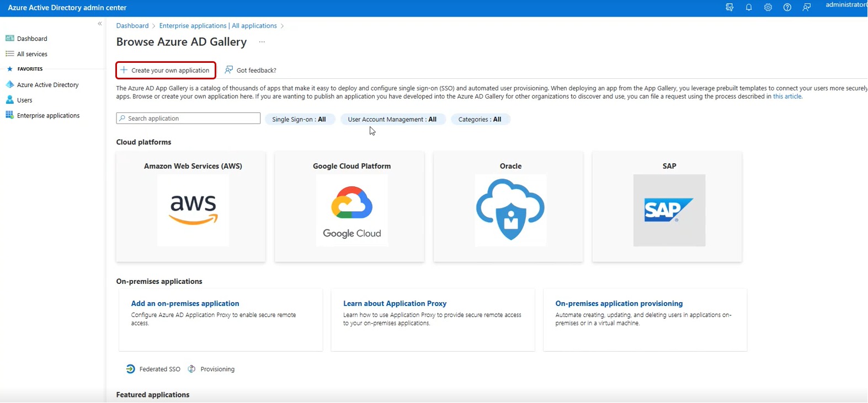Click the Favorites star icon

tap(9, 69)
